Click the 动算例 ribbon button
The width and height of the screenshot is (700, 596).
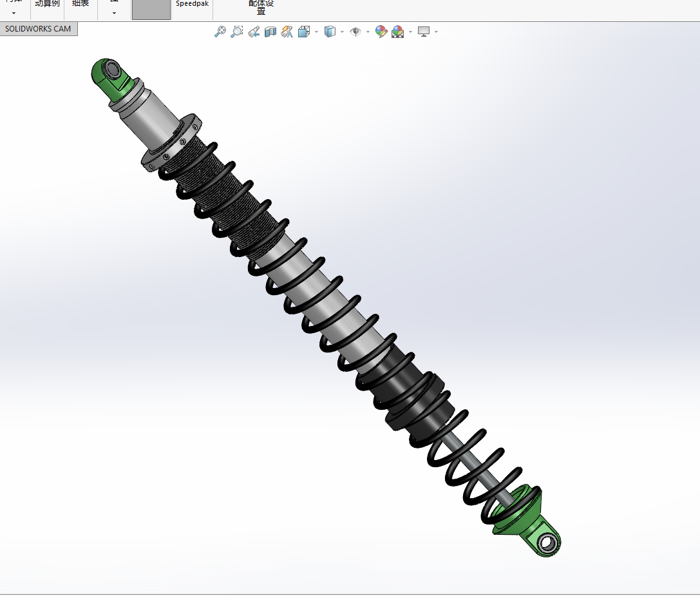(47, 4)
